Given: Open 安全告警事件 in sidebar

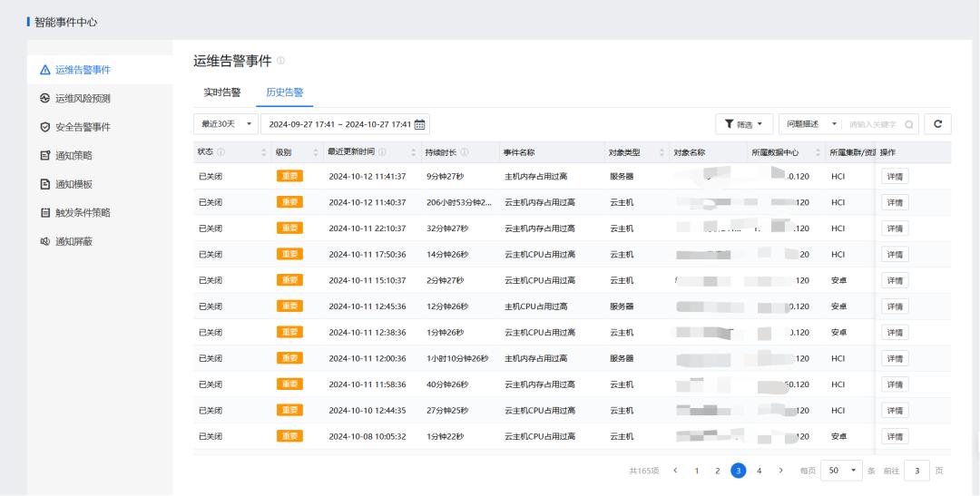Looking at the screenshot, I should (x=100, y=127).
